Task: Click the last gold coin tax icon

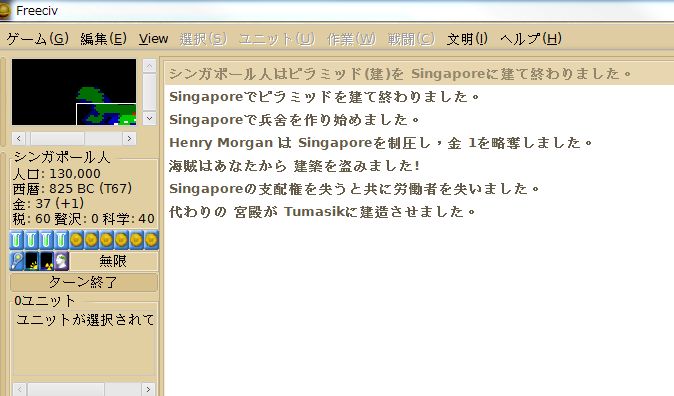Action: click(x=151, y=240)
